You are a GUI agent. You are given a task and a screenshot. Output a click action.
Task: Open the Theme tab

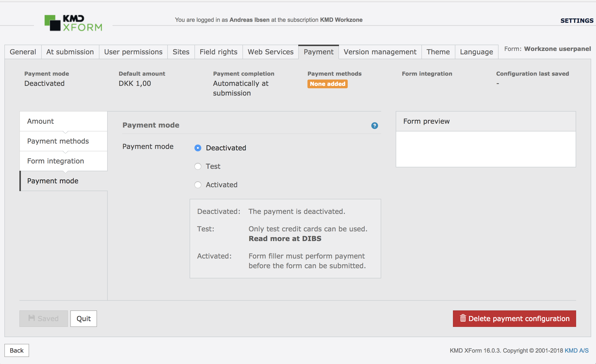coord(438,52)
